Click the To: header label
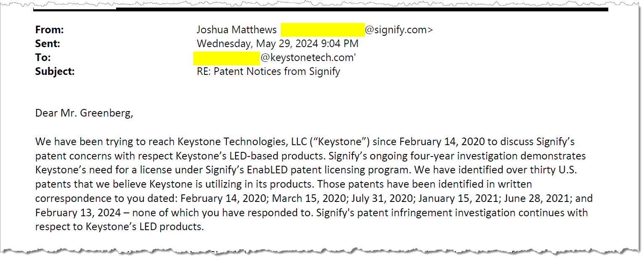 [43, 58]
